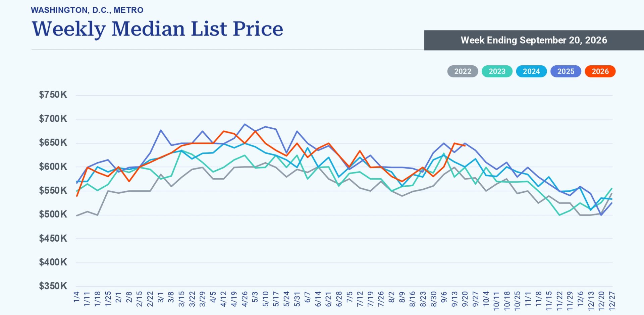
Task: Click the Washington, D.C., Metro label
Action: pos(87,10)
